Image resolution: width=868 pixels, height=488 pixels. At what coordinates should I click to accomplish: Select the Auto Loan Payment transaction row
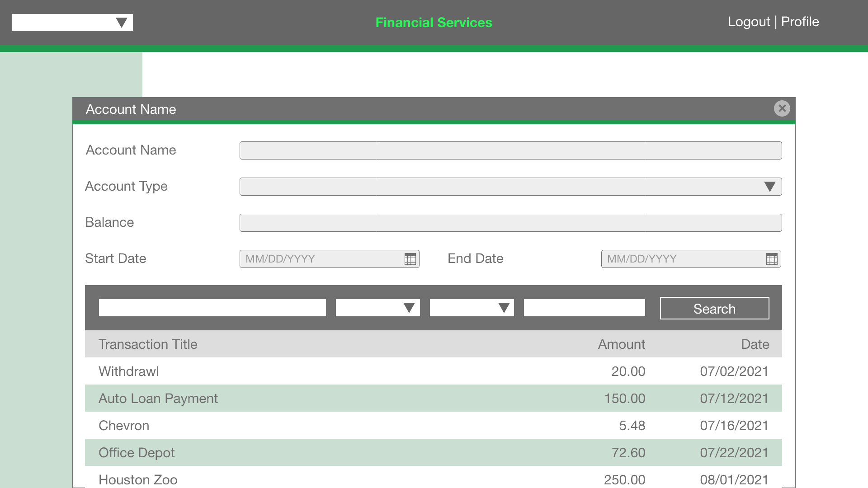(316, 398)
